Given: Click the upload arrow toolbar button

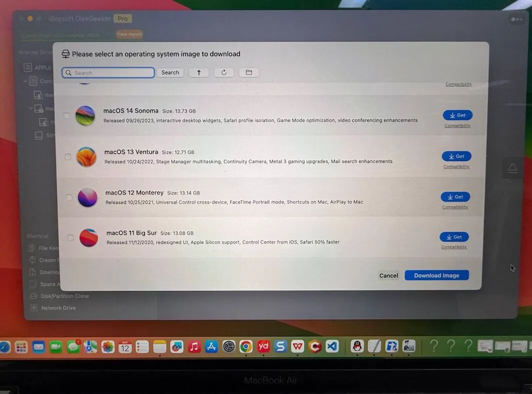Looking at the screenshot, I should coord(199,72).
